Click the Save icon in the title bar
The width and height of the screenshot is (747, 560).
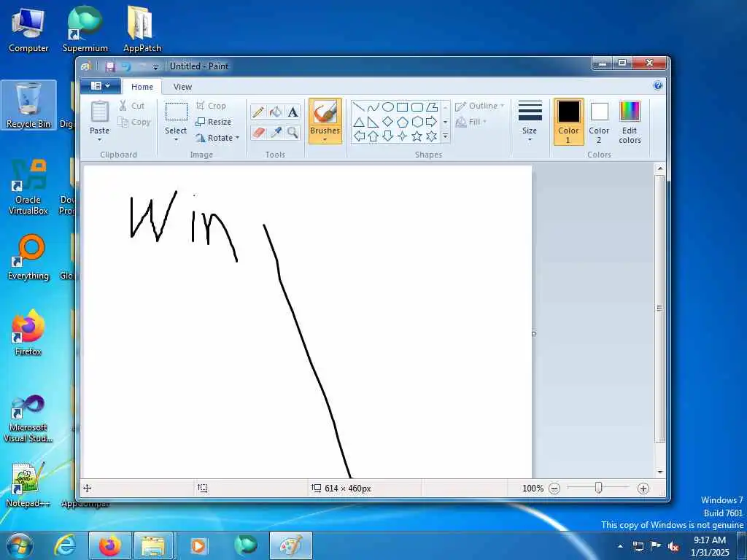(x=110, y=66)
